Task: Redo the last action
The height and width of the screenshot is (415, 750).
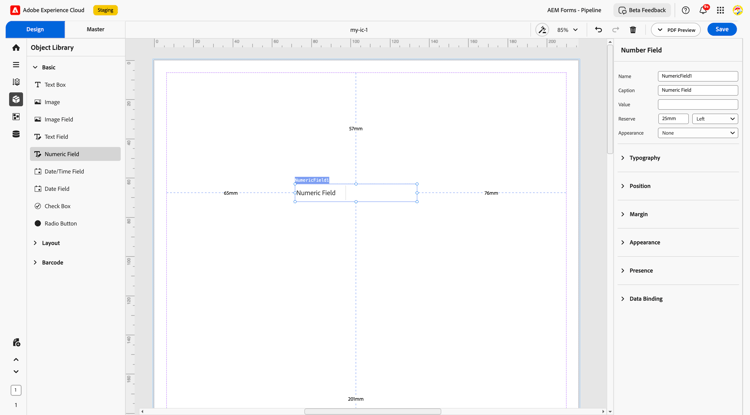Action: tap(616, 30)
